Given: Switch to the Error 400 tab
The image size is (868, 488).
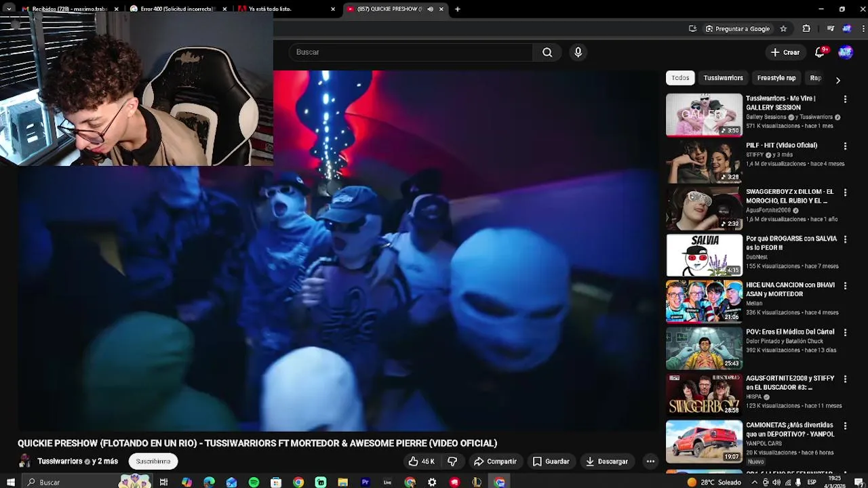Looking at the screenshot, I should tap(179, 9).
